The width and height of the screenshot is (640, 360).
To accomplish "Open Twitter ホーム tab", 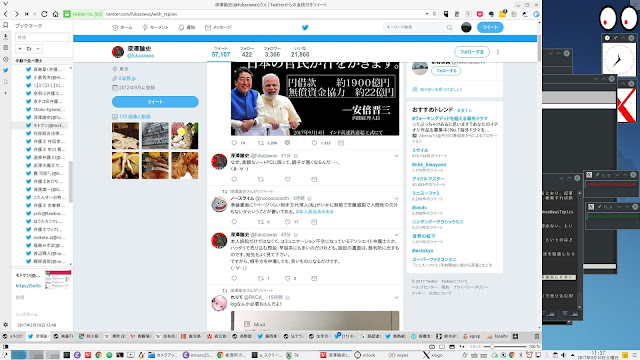I will click(122, 27).
